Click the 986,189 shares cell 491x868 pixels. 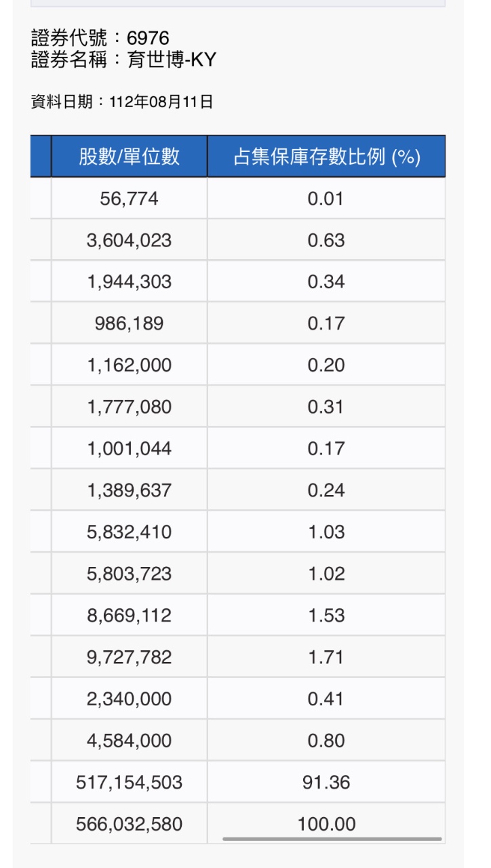pos(129,323)
